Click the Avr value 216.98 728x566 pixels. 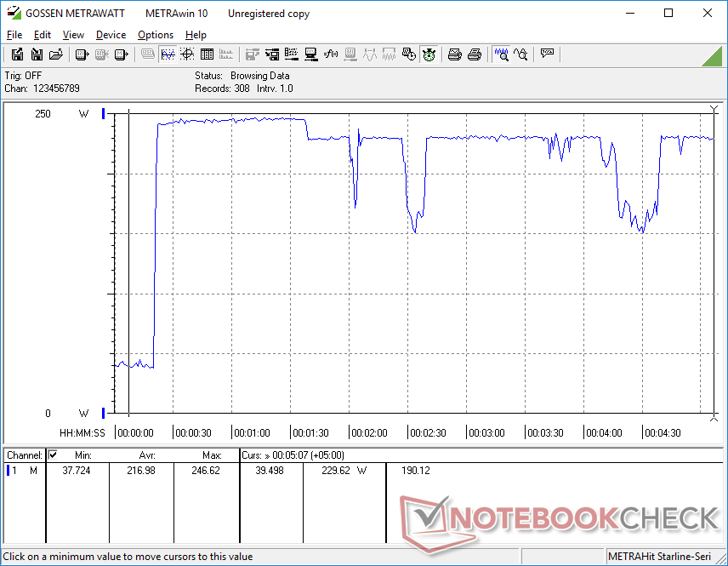(141, 471)
